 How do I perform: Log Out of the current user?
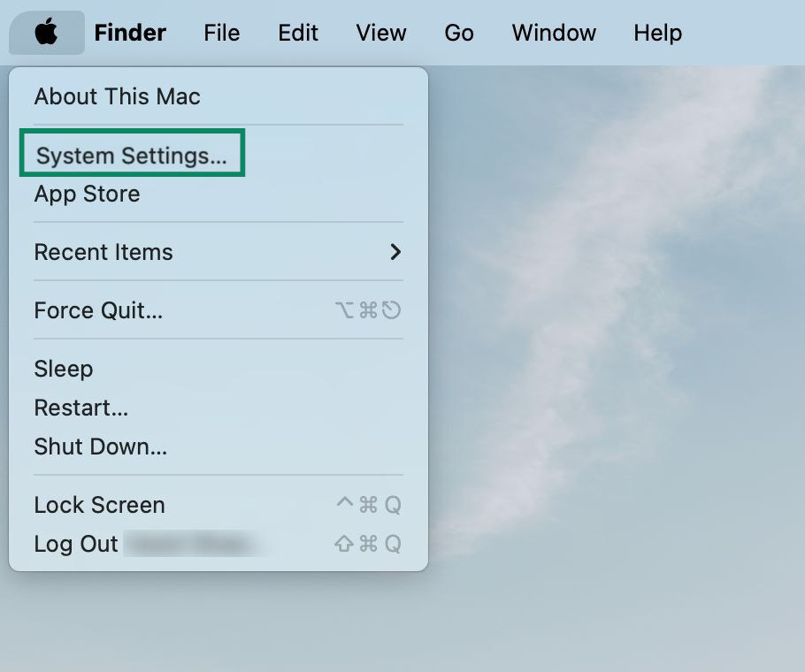(74, 544)
